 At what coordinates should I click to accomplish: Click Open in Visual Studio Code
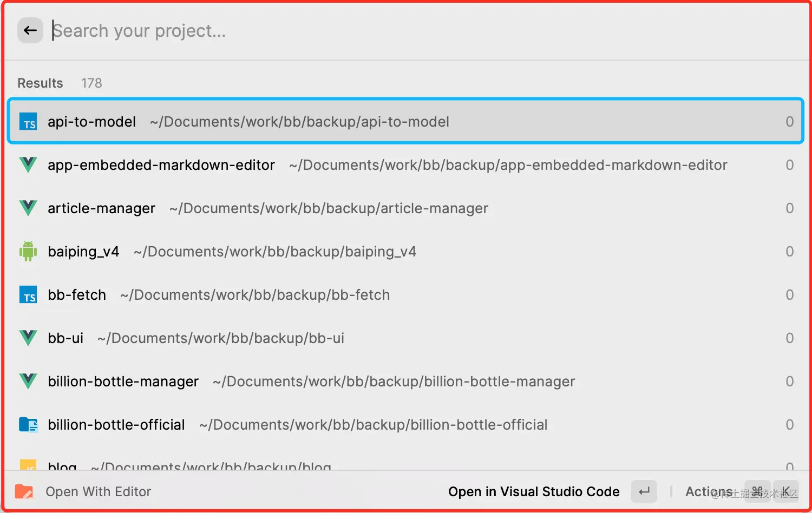tap(534, 491)
